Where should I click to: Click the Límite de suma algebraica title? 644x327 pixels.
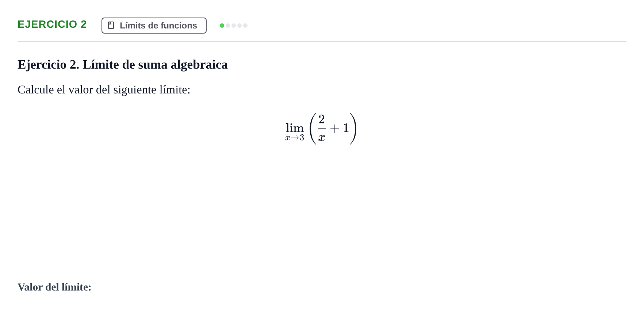click(155, 65)
